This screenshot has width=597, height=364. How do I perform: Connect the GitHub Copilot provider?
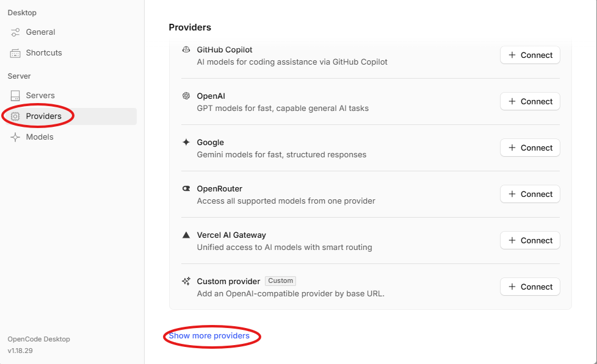pos(530,55)
